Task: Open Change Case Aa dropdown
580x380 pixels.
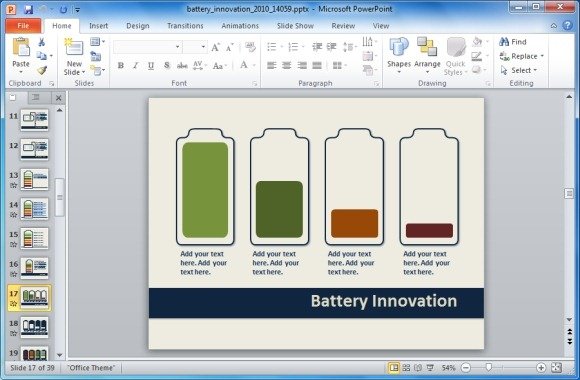Action: click(x=220, y=66)
